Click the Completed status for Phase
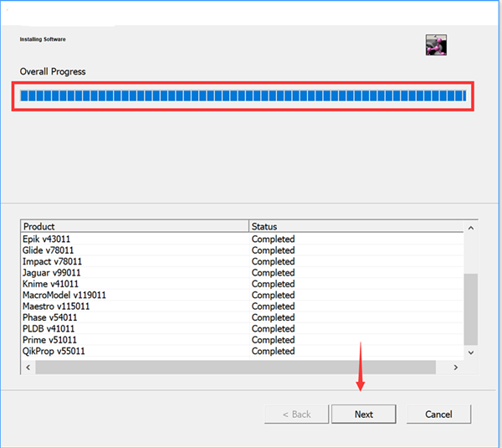 [273, 317]
